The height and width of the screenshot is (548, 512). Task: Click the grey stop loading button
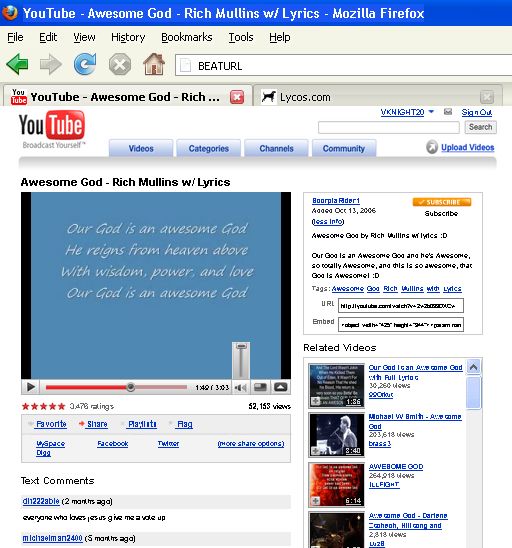tap(120, 65)
